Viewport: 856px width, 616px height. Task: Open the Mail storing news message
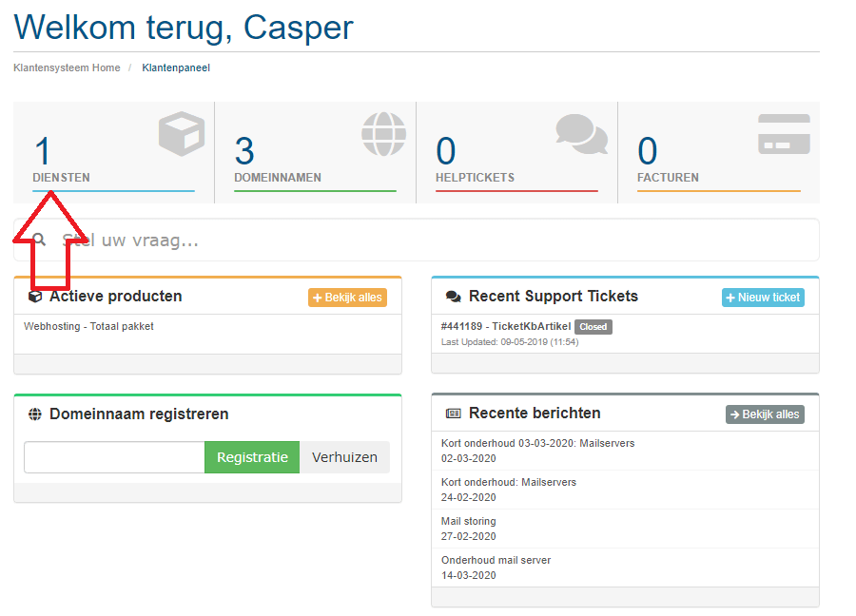click(469, 521)
